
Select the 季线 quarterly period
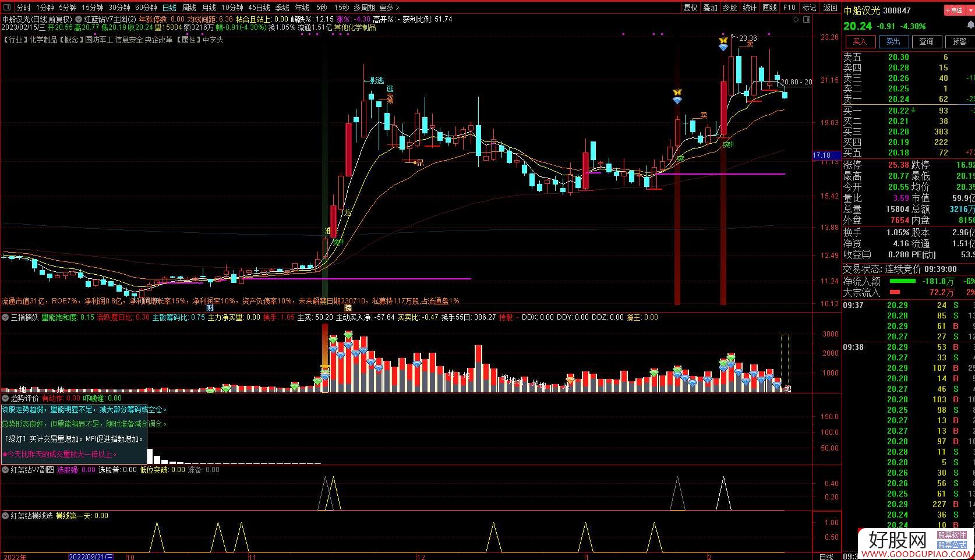click(282, 8)
